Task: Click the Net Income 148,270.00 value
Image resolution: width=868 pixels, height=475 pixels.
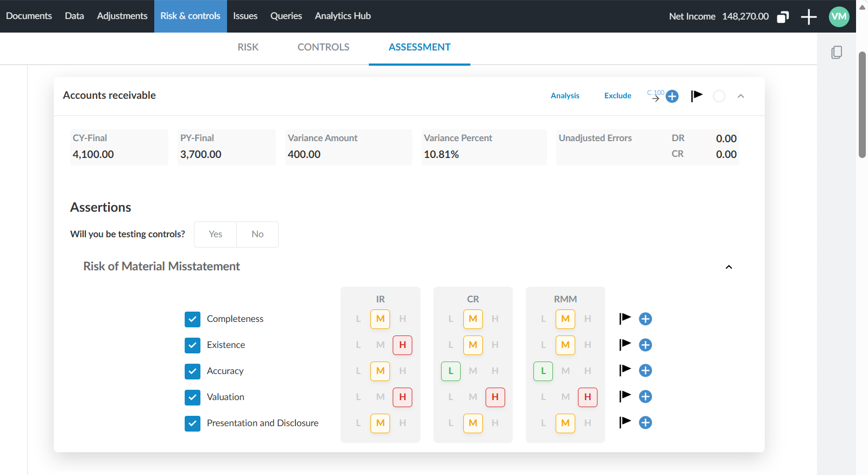Action: 745,16
